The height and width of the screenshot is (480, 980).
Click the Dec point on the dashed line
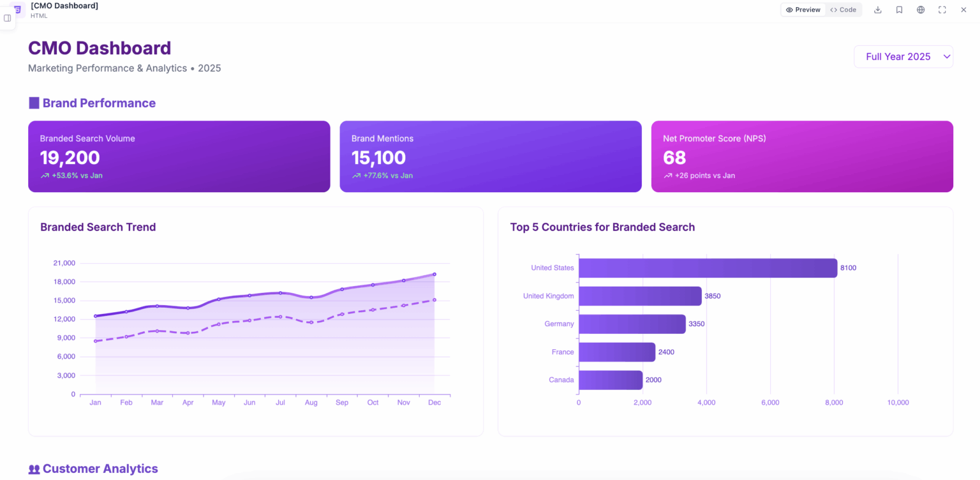pyautogui.click(x=434, y=299)
